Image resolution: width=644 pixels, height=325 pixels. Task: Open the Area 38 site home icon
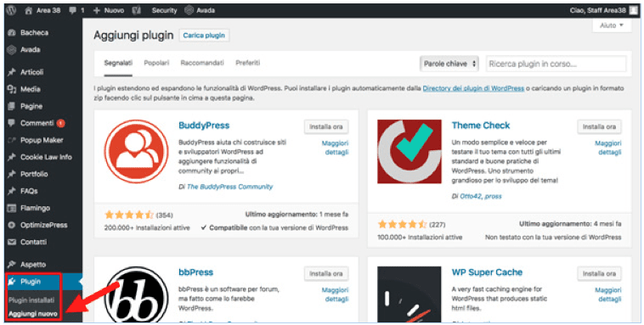click(28, 11)
